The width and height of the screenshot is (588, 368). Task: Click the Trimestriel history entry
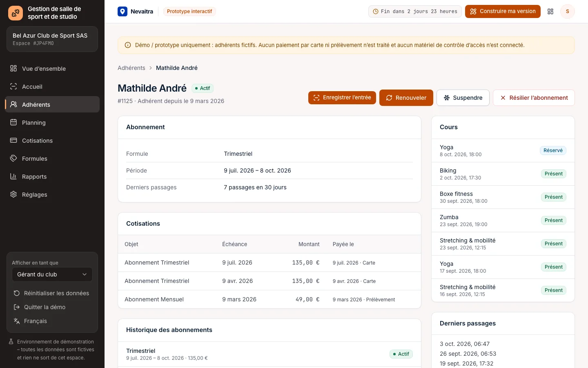tap(269, 354)
